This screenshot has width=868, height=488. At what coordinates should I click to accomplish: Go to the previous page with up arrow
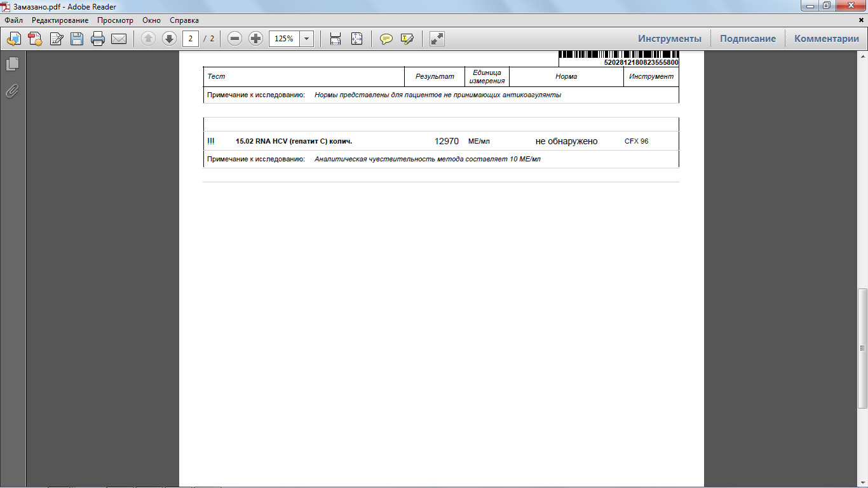pos(148,39)
